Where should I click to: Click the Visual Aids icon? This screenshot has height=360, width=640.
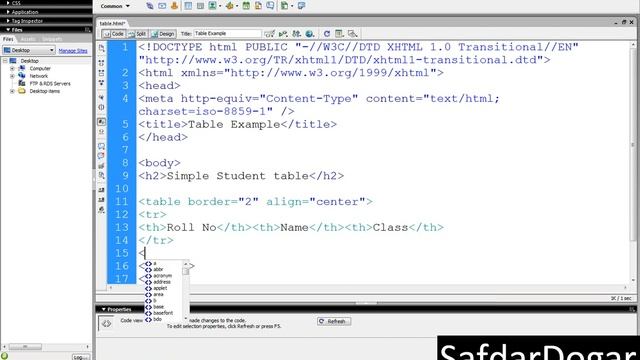click(x=353, y=34)
